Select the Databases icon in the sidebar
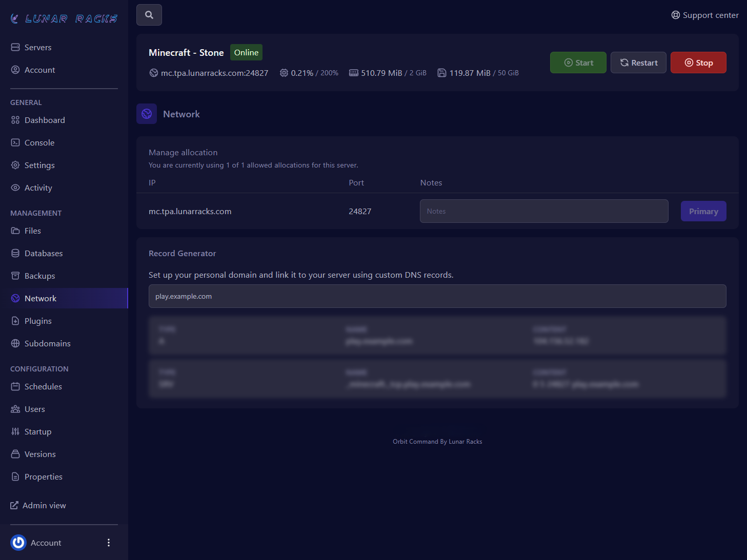This screenshot has height=560, width=747. (15, 253)
